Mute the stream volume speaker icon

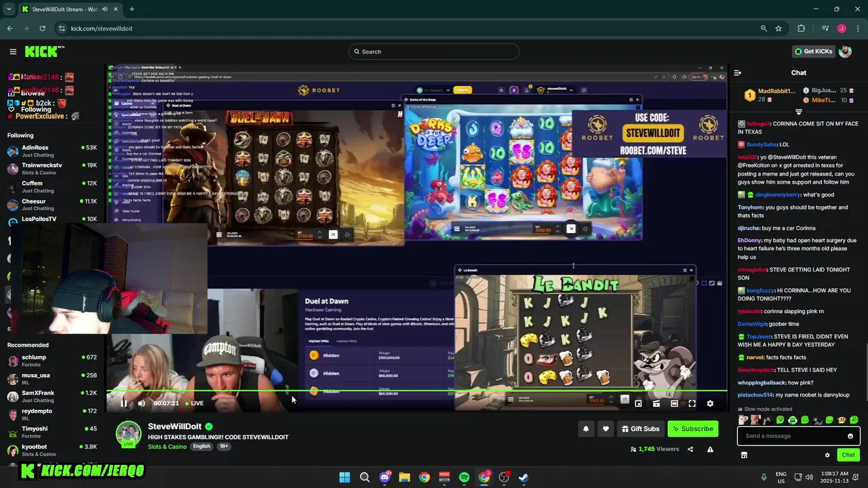[141, 403]
